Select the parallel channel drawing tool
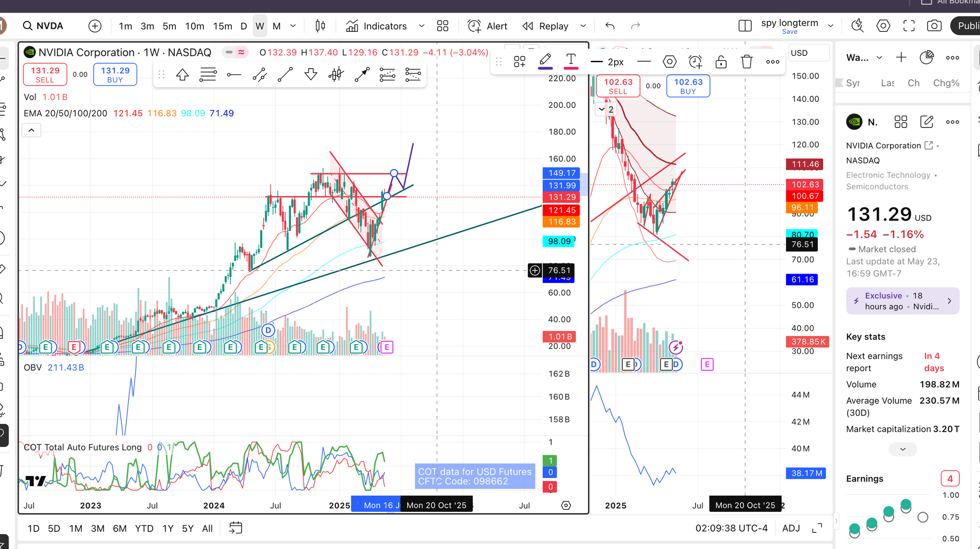 click(260, 75)
